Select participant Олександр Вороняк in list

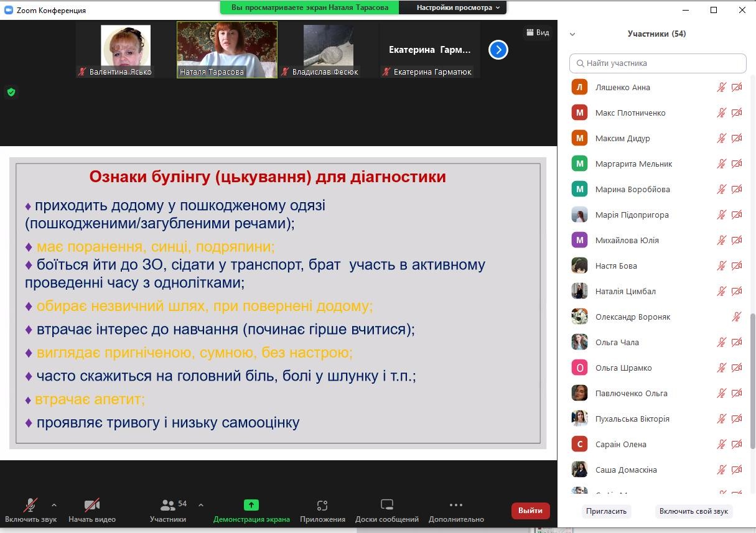(x=633, y=317)
